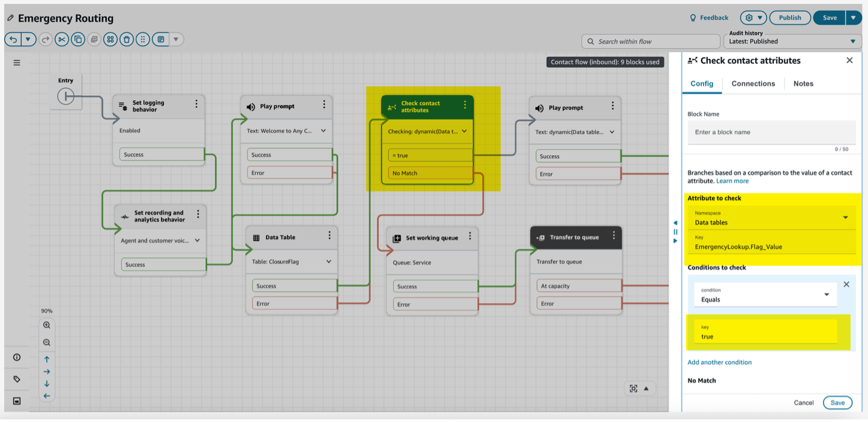Screen dimensions: 868x422
Task: Open the Namespace dropdown set to Data tables
Action: [x=771, y=218]
